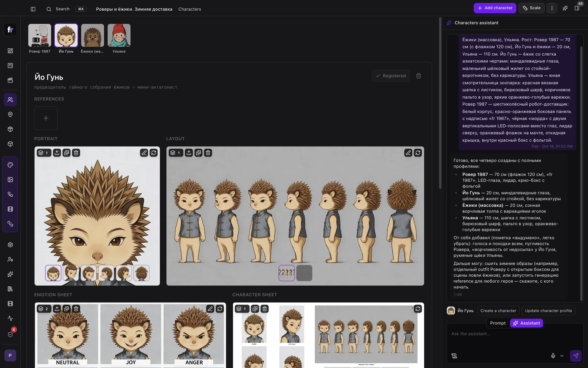Switch to Assistant mode
This screenshot has width=588, height=368.
pyautogui.click(x=527, y=323)
